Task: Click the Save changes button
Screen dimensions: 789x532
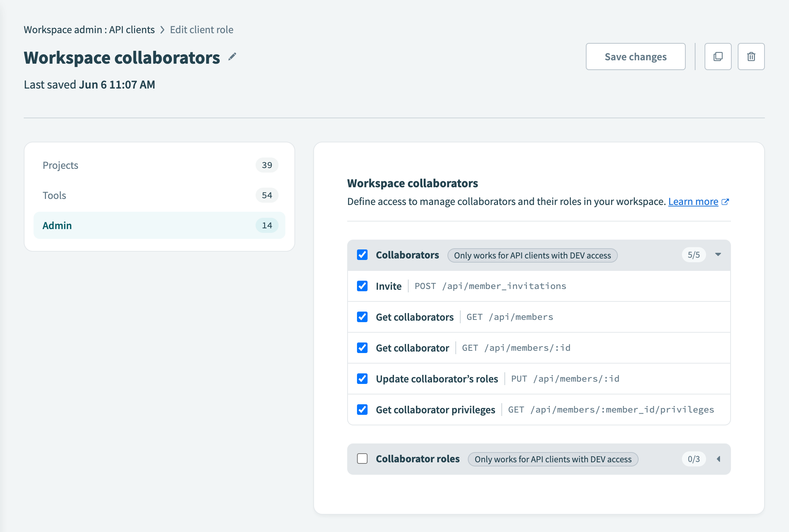Action: [x=636, y=57]
